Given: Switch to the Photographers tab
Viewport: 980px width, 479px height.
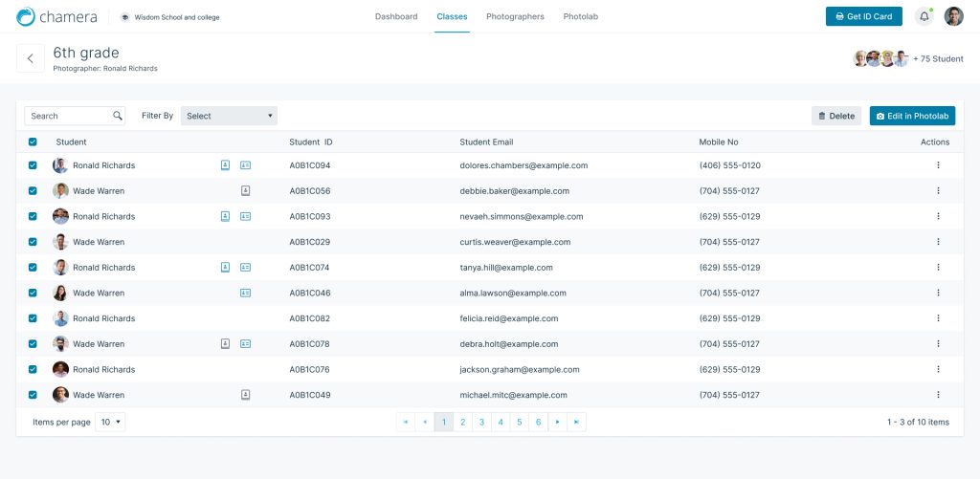Looking at the screenshot, I should click(x=515, y=16).
